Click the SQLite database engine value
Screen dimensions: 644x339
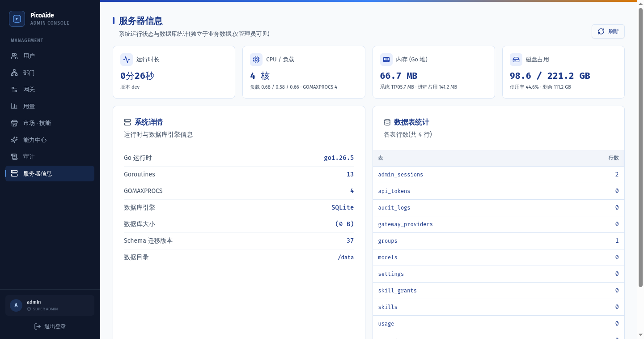point(343,207)
